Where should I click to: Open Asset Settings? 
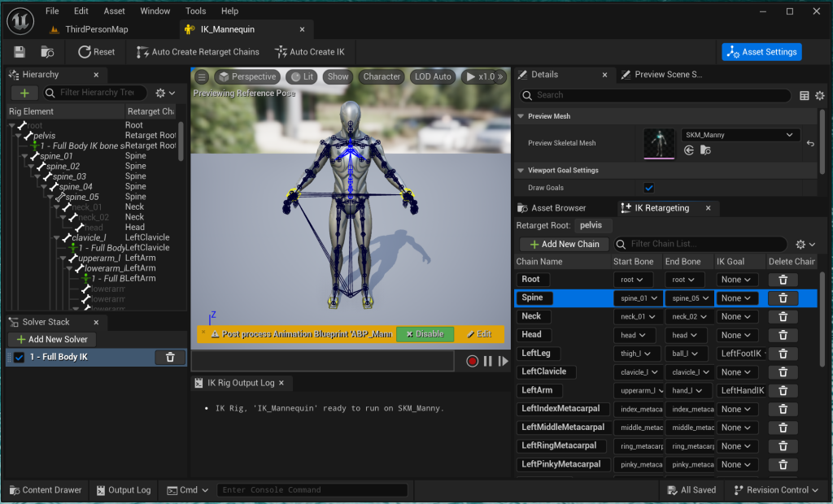(761, 52)
